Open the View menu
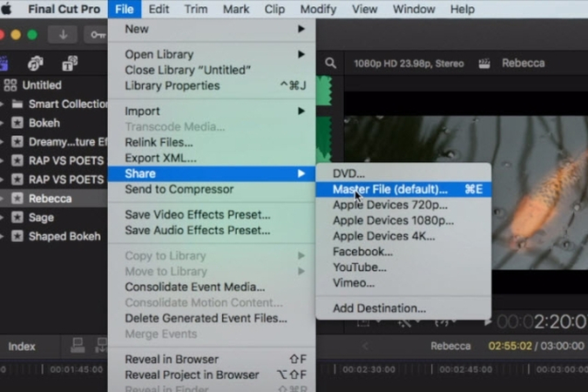 (x=364, y=9)
